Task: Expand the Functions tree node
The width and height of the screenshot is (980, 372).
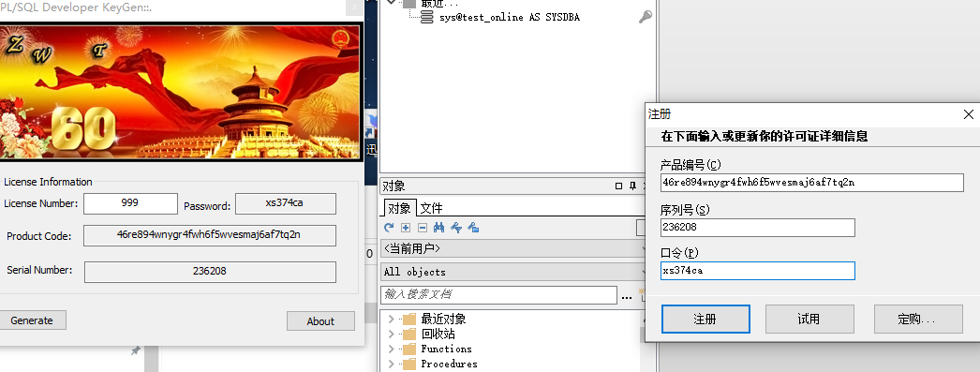Action: coord(392,349)
